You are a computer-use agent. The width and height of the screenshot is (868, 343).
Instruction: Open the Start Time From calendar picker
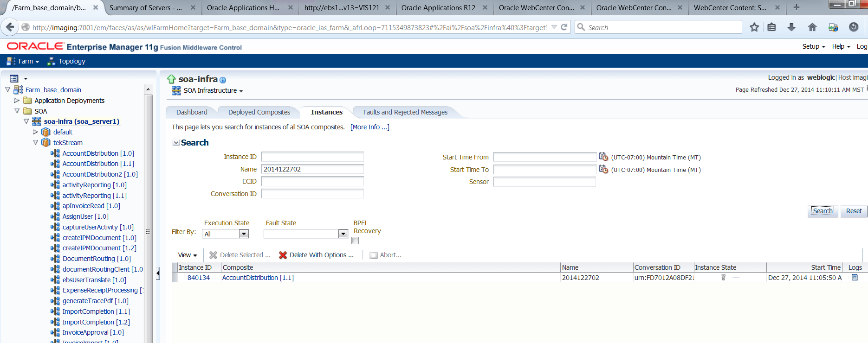603,157
